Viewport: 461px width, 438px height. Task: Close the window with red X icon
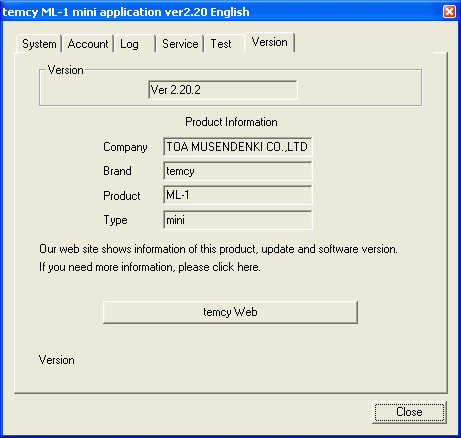click(449, 12)
